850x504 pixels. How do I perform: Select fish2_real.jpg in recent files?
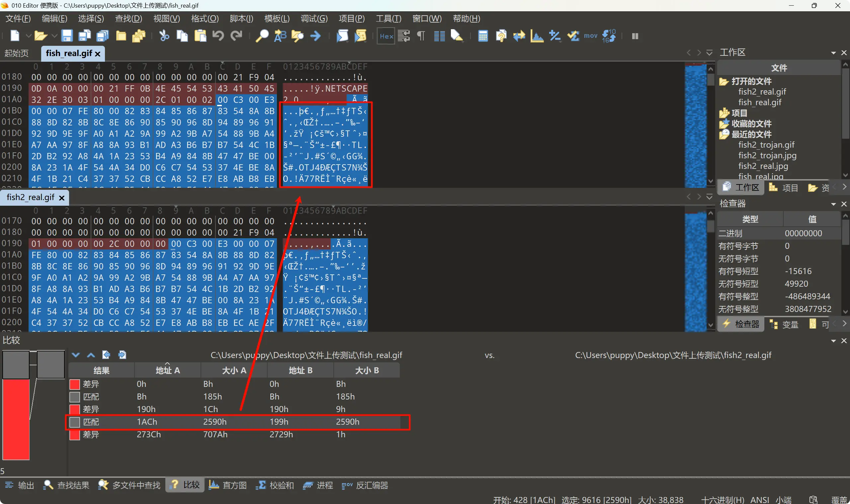click(x=763, y=166)
